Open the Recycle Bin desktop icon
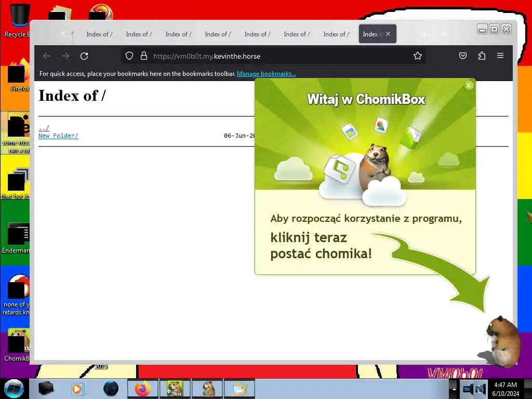532x399 pixels. (17, 20)
